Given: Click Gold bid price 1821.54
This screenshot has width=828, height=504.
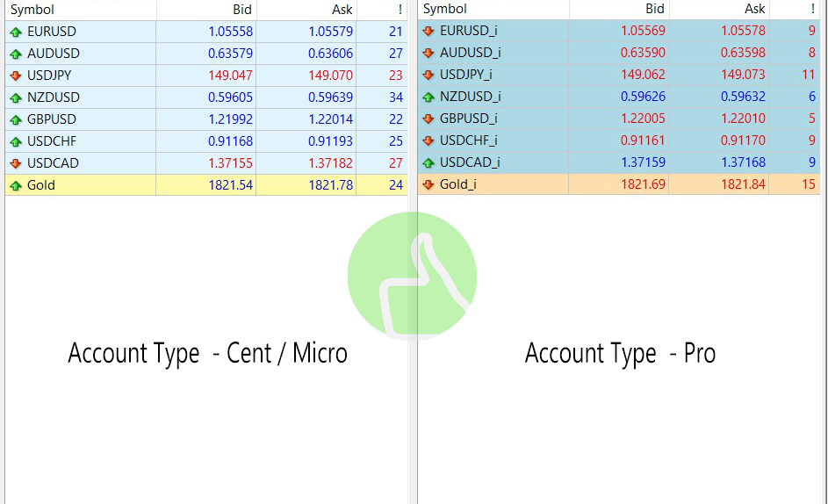Looking at the screenshot, I should tap(231, 185).
